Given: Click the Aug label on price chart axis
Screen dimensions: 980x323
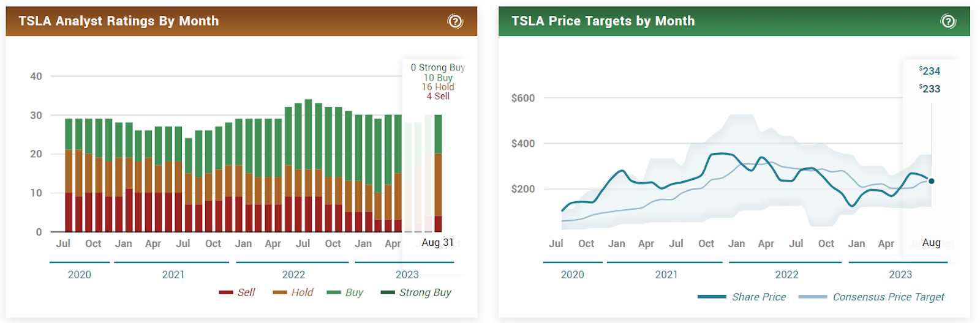Looking at the screenshot, I should point(932,242).
